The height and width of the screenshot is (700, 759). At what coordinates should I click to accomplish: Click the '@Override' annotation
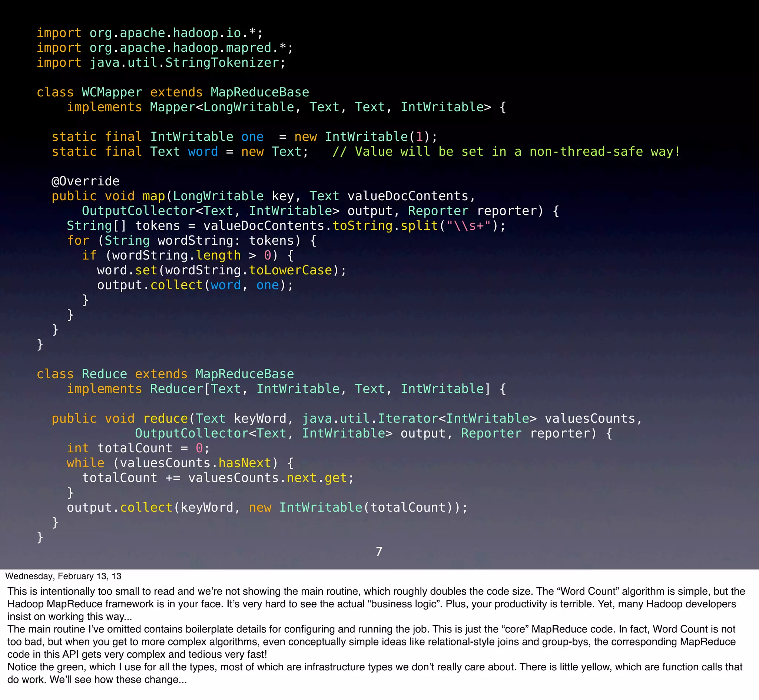pyautogui.click(x=86, y=181)
